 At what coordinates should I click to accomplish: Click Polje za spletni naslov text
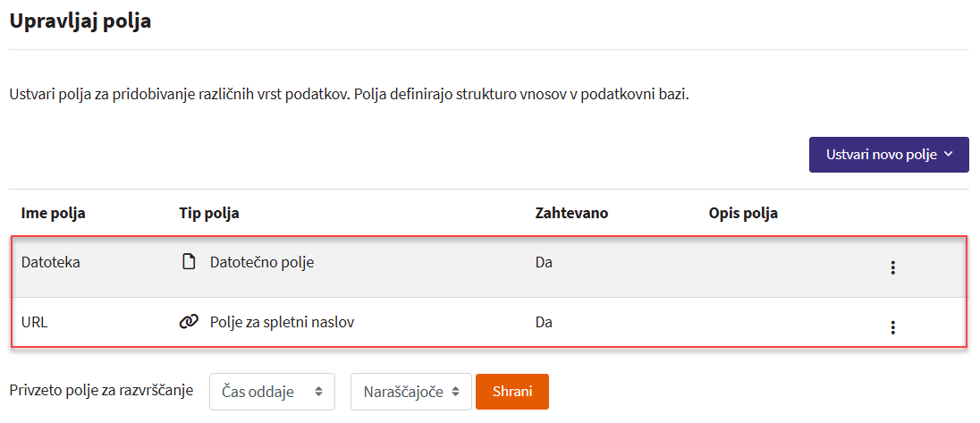(282, 322)
